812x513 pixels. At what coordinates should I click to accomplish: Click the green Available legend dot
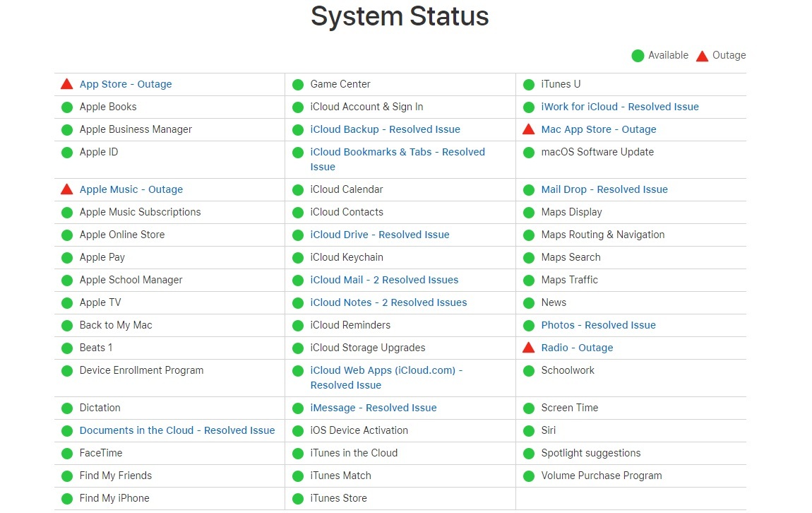[638, 55]
